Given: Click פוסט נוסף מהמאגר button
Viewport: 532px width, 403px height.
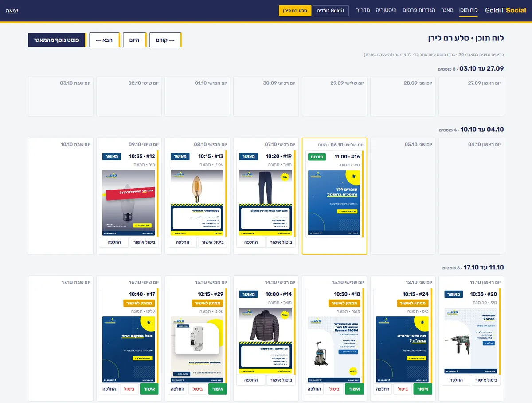Looking at the screenshot, I should pyautogui.click(x=57, y=40).
